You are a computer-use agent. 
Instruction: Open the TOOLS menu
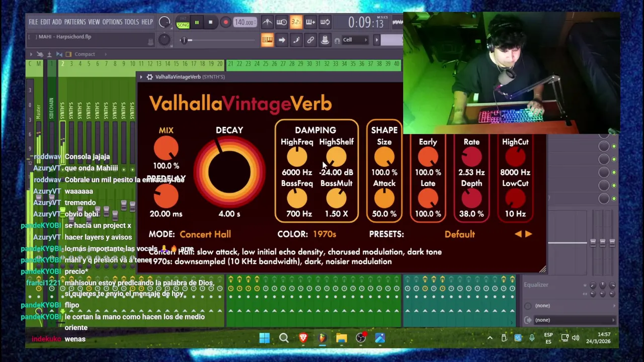pyautogui.click(x=131, y=22)
